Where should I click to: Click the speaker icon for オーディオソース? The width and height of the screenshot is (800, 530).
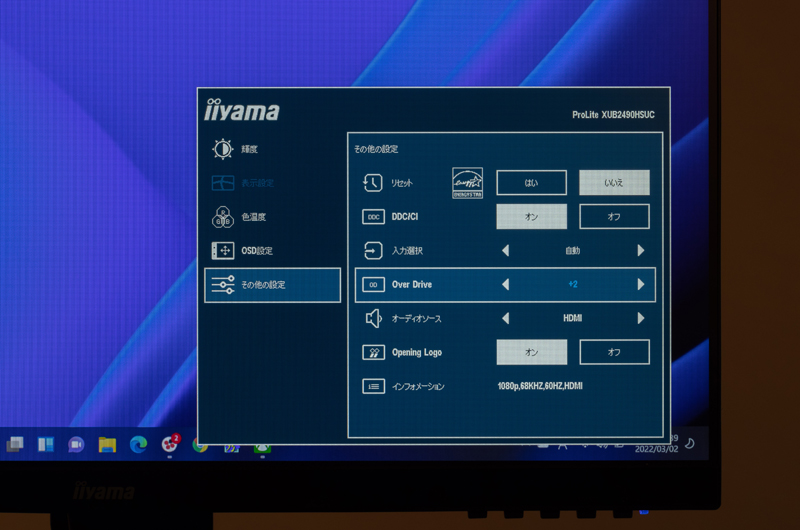(x=373, y=318)
